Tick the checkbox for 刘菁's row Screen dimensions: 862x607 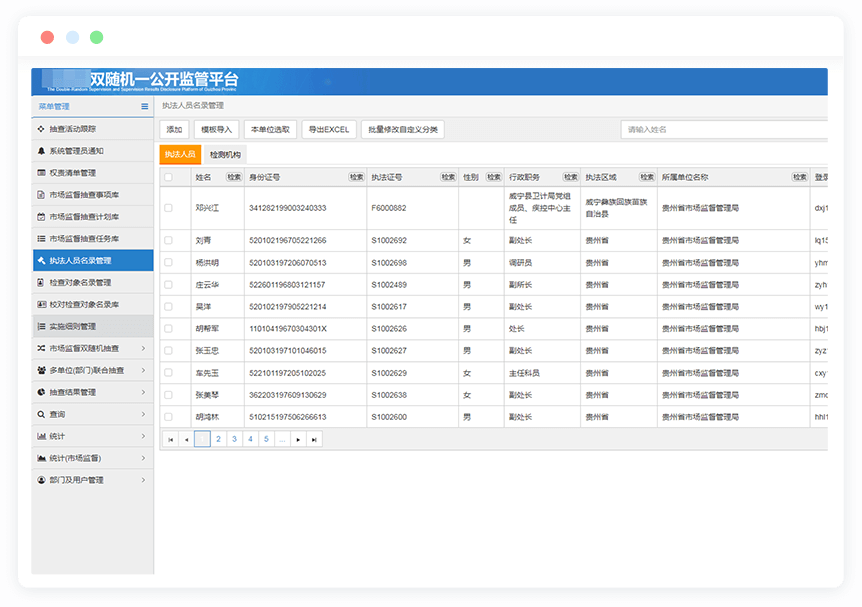[168, 241]
